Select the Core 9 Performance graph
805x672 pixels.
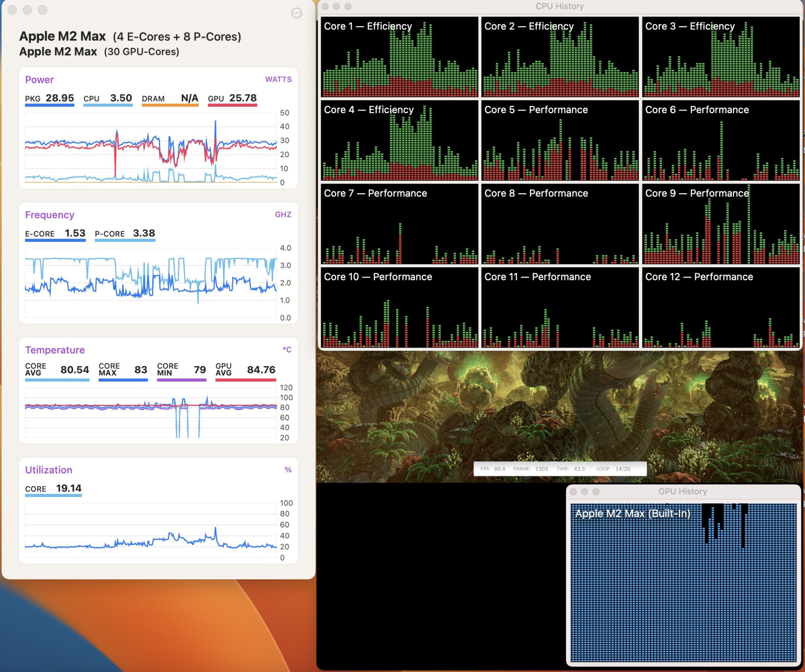(720, 224)
